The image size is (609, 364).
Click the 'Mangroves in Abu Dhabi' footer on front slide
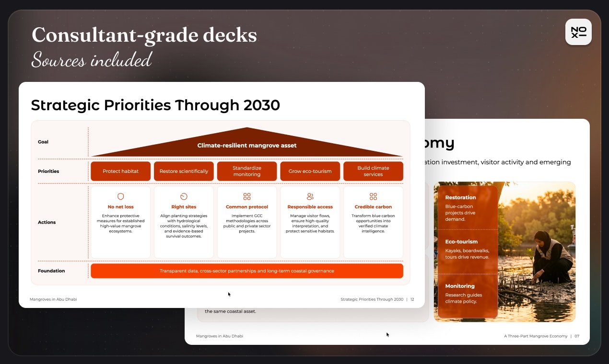click(53, 299)
